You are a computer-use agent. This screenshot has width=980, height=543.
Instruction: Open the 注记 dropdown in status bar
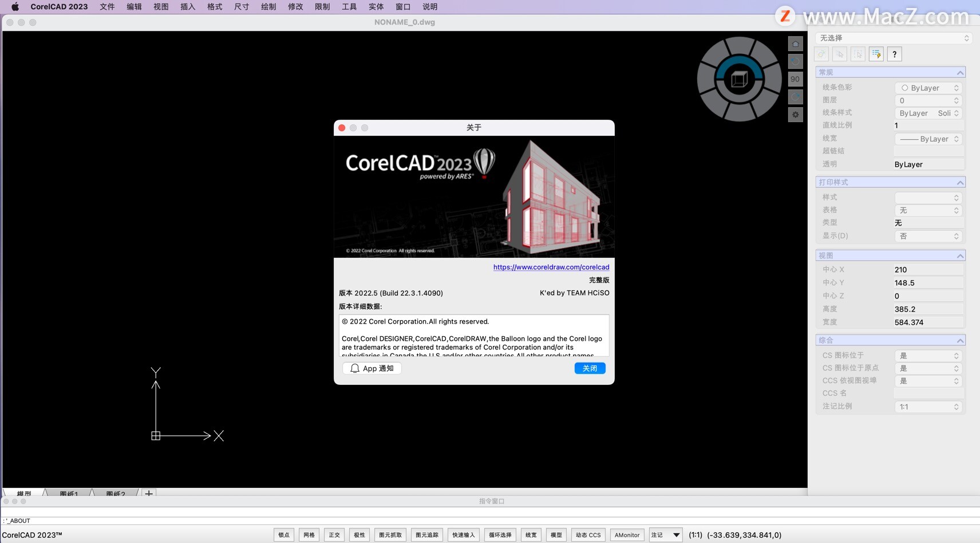tap(666, 535)
